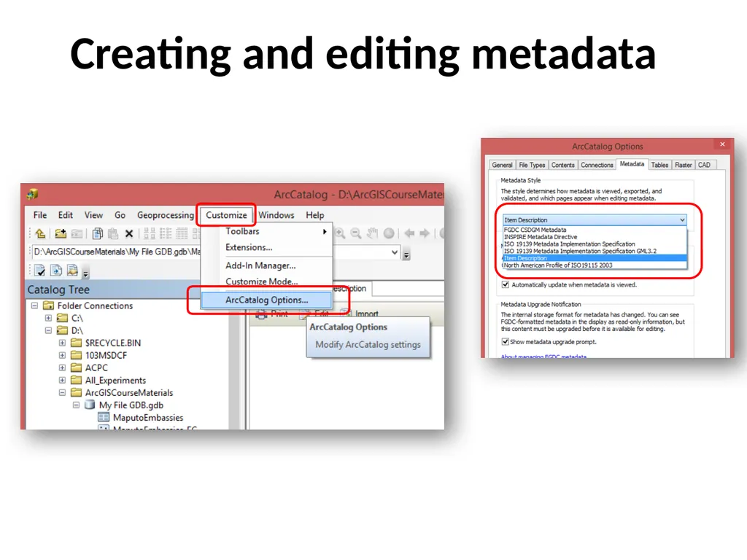This screenshot has width=747, height=560.
Task: Collapse the D:\ drive node
Action: click(x=48, y=330)
